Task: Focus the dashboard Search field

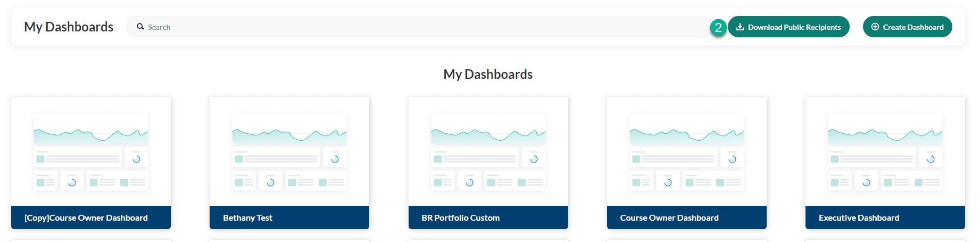Action: [x=415, y=27]
